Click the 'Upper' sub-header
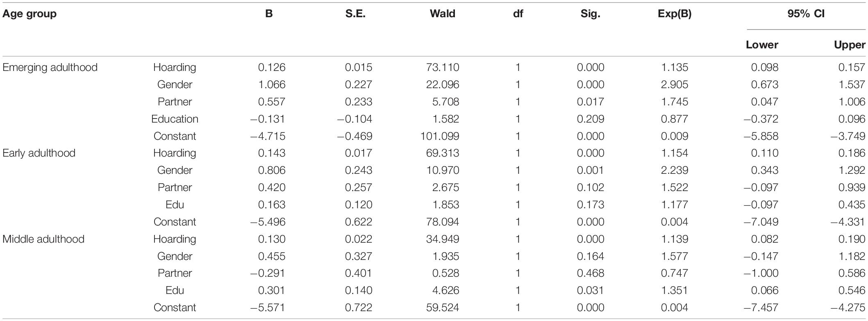Image resolution: width=868 pixels, height=321 pixels. (850, 45)
